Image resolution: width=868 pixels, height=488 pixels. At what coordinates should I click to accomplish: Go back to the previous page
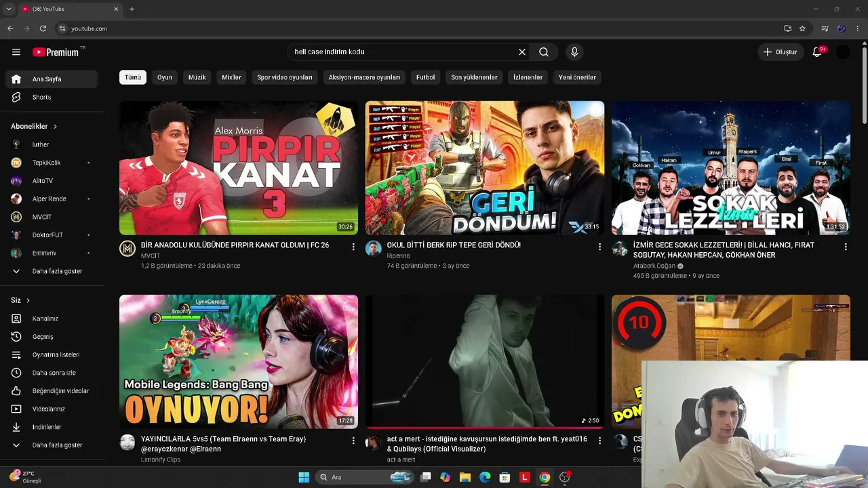[10, 28]
